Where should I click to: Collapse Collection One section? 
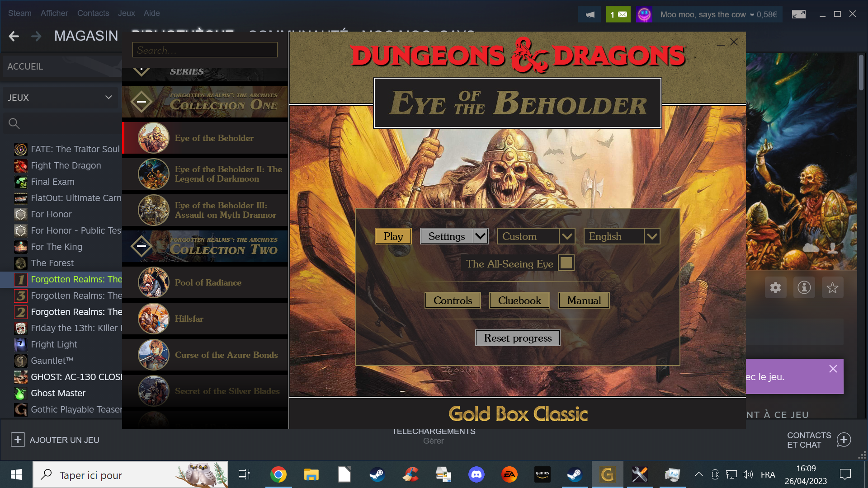coord(142,102)
